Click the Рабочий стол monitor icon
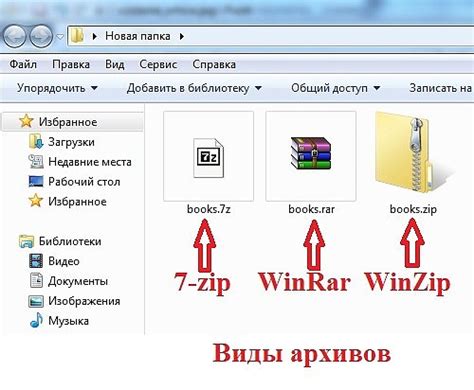 36,182
